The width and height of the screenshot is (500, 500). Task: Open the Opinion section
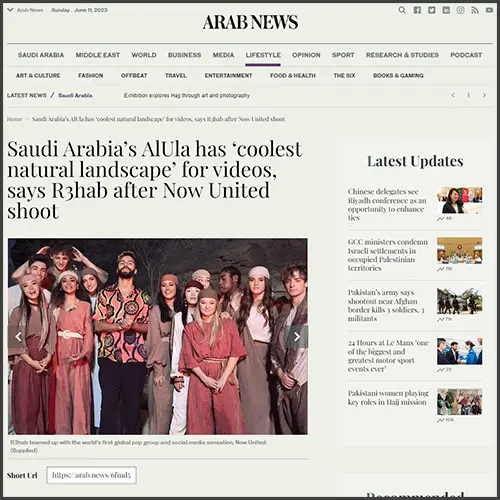306,55
